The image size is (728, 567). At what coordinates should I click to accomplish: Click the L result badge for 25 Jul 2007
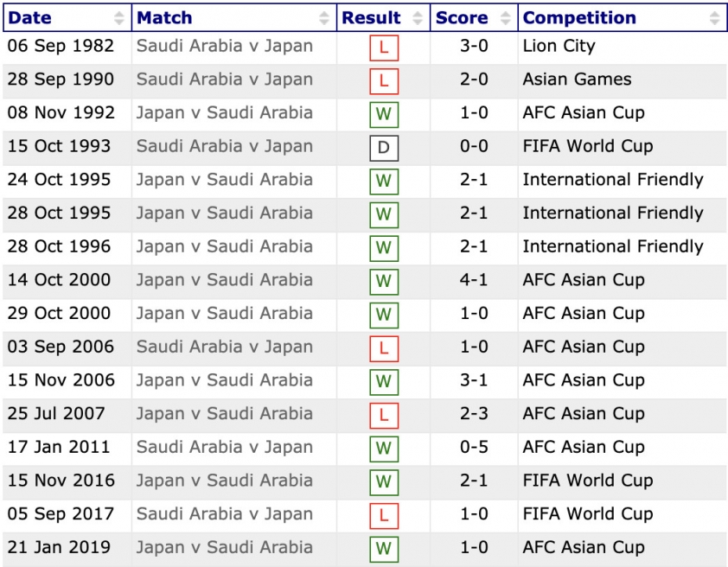[384, 415]
